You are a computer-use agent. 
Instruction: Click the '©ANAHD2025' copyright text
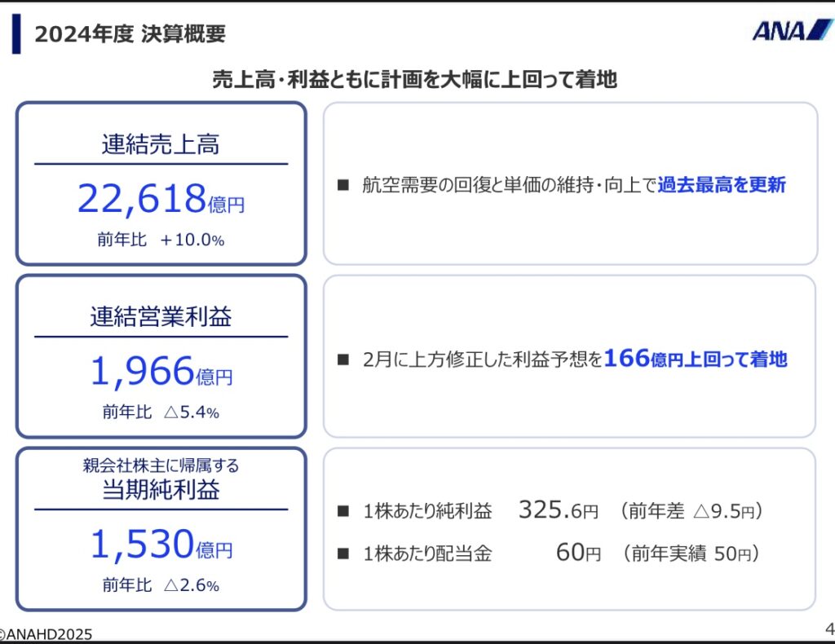tap(46, 634)
